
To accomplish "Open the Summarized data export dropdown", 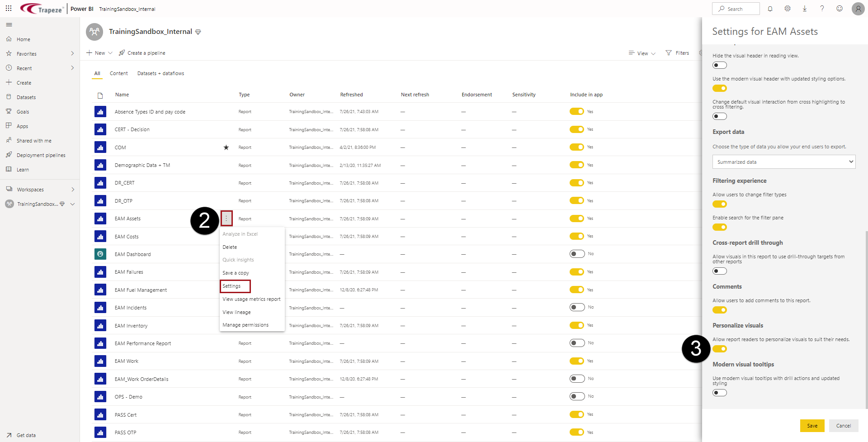I will click(x=783, y=162).
